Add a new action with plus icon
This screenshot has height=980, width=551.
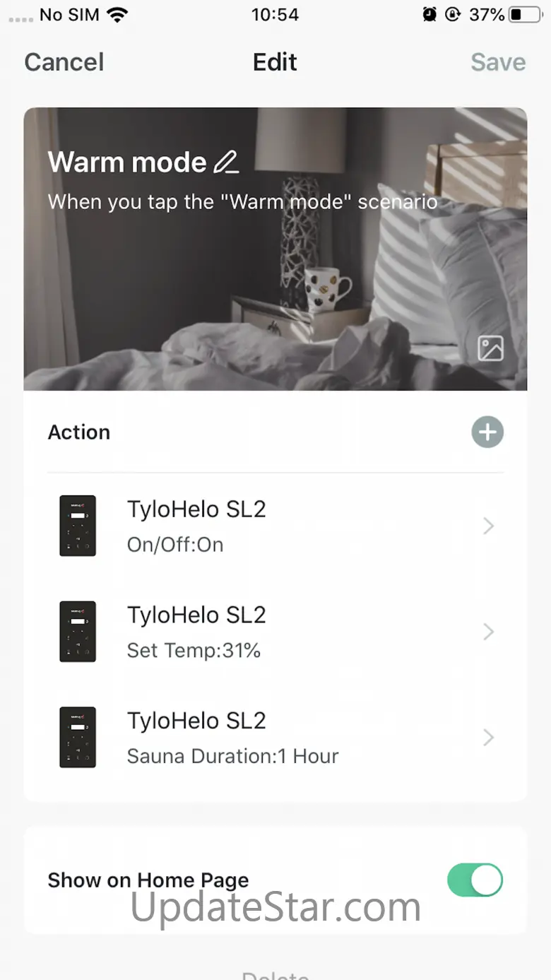(487, 432)
